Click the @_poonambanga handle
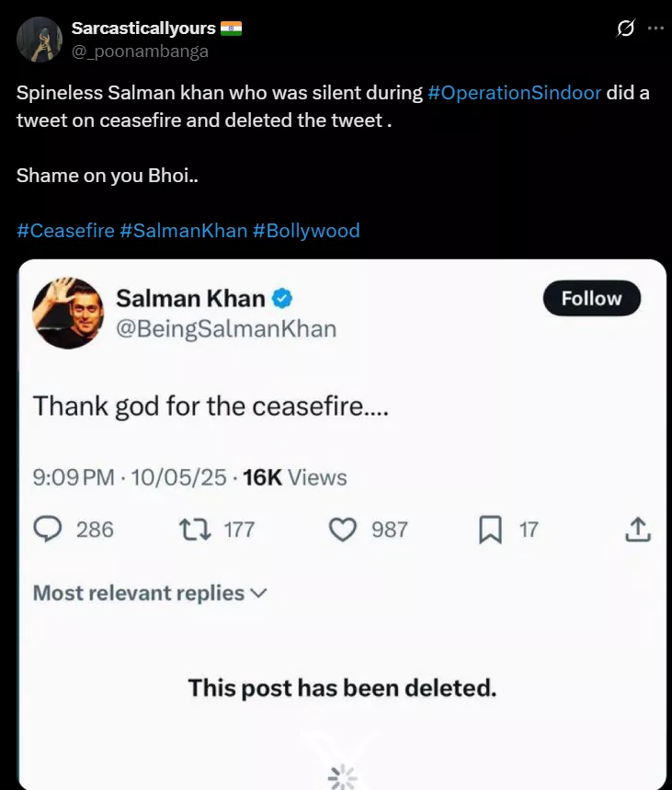The height and width of the screenshot is (790, 672). click(x=140, y=52)
